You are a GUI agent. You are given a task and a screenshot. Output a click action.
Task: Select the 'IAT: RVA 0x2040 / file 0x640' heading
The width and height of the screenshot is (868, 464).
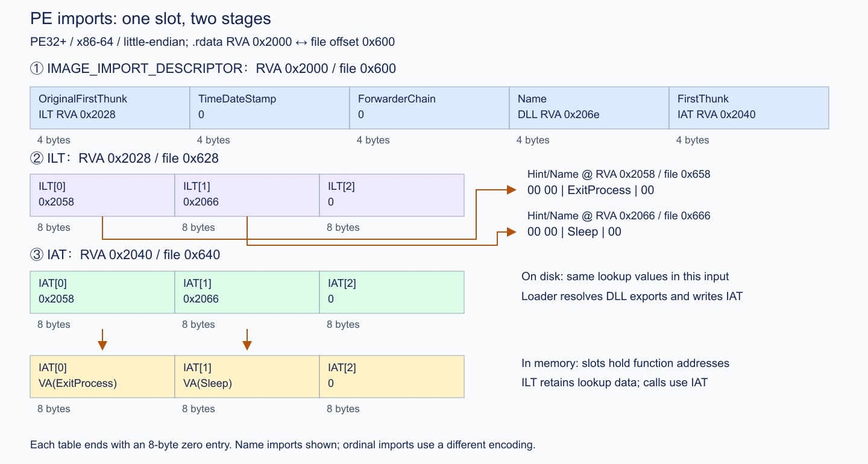click(x=125, y=255)
